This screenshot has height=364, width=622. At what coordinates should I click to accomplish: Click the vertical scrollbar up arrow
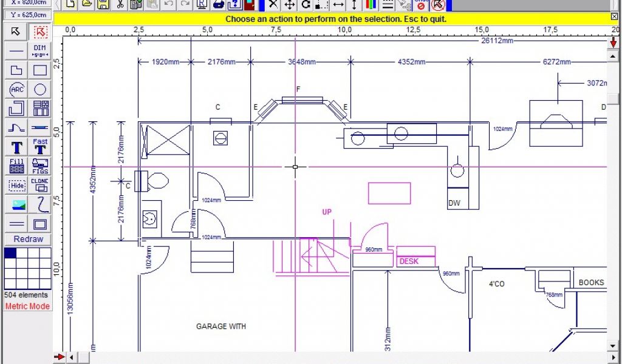click(x=613, y=55)
